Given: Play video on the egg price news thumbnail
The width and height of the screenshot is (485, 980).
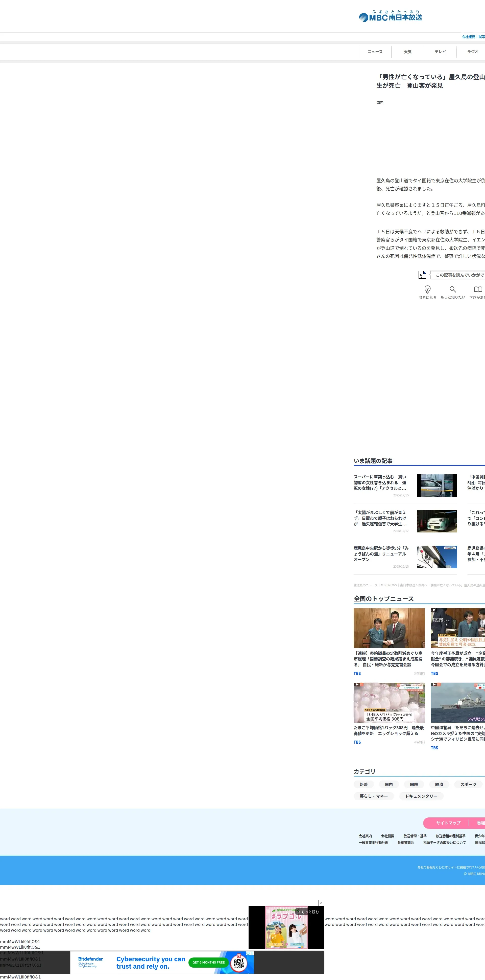Looking at the screenshot, I should [x=356, y=684].
